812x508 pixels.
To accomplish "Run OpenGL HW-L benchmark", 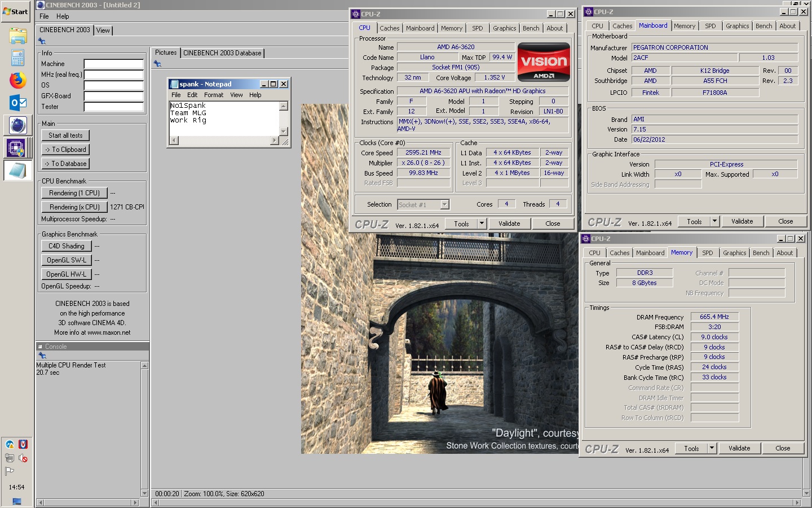I will (x=66, y=274).
